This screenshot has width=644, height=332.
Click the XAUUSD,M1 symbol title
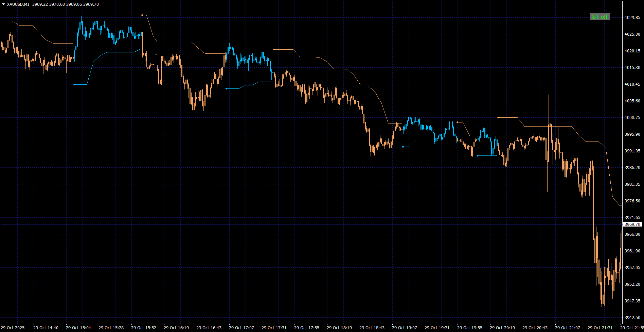pyautogui.click(x=18, y=4)
